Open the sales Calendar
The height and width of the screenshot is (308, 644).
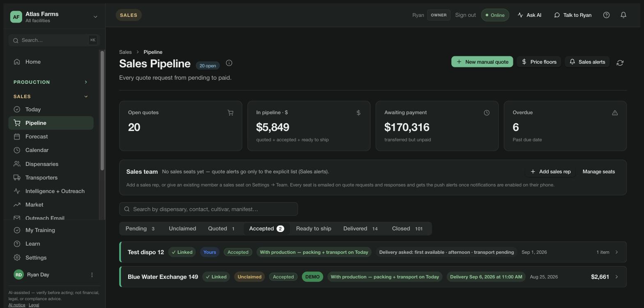point(51,150)
